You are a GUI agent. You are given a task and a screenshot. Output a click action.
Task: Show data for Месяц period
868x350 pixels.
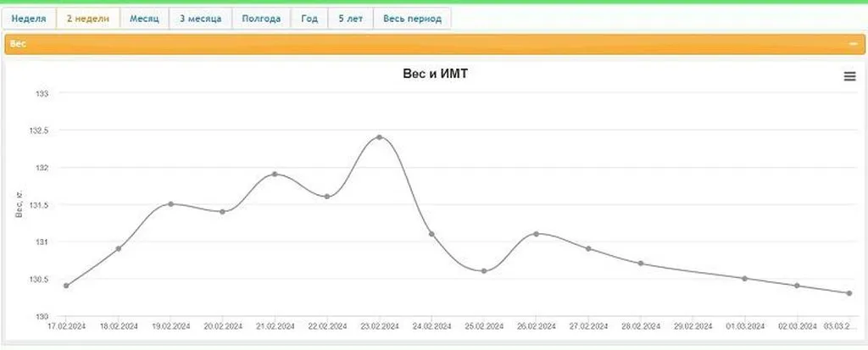tap(144, 19)
